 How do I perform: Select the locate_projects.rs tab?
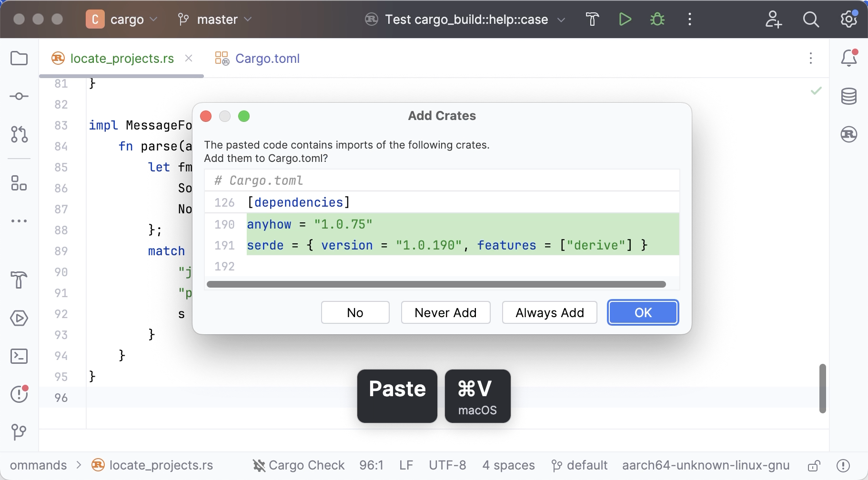point(121,59)
